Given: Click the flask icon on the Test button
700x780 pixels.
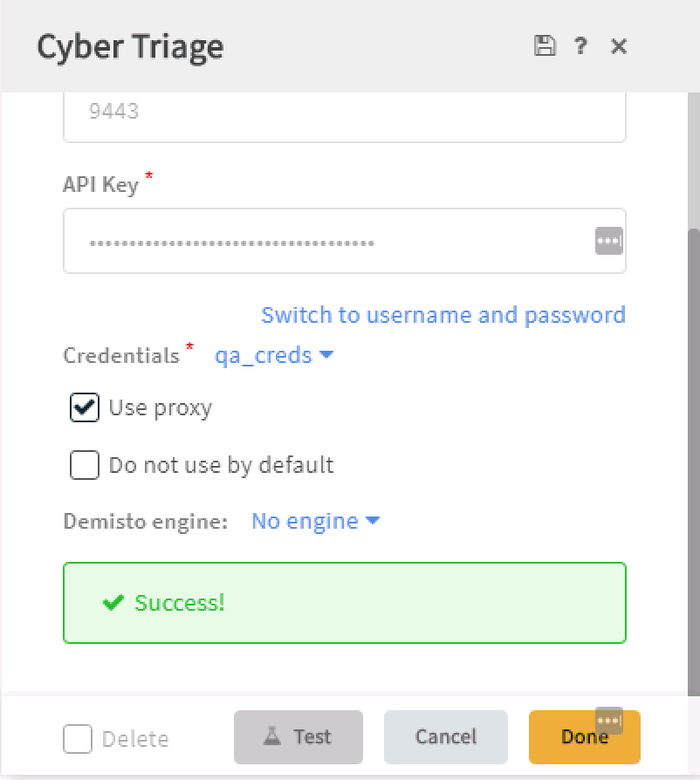Looking at the screenshot, I should tap(272, 736).
